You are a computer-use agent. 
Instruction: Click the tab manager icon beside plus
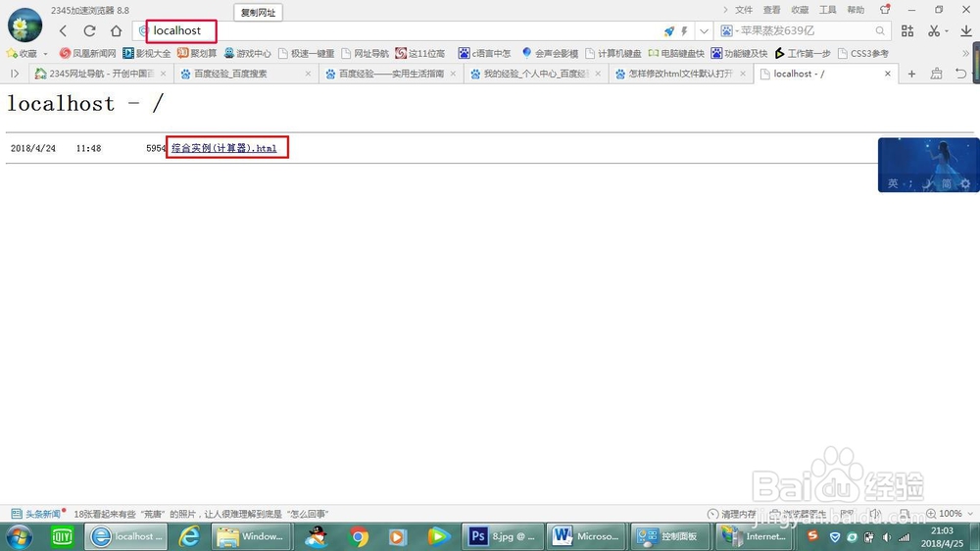tap(936, 74)
